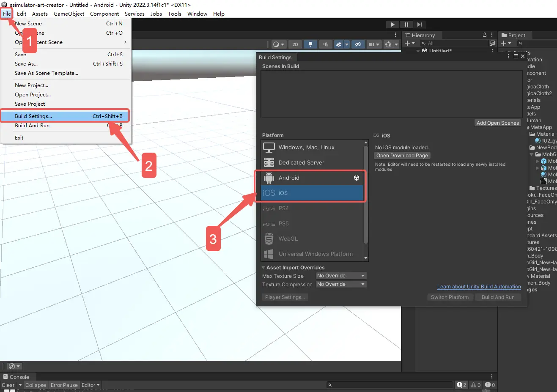This screenshot has width=557, height=392.
Task: Click the Build And Run button
Action: (x=498, y=297)
